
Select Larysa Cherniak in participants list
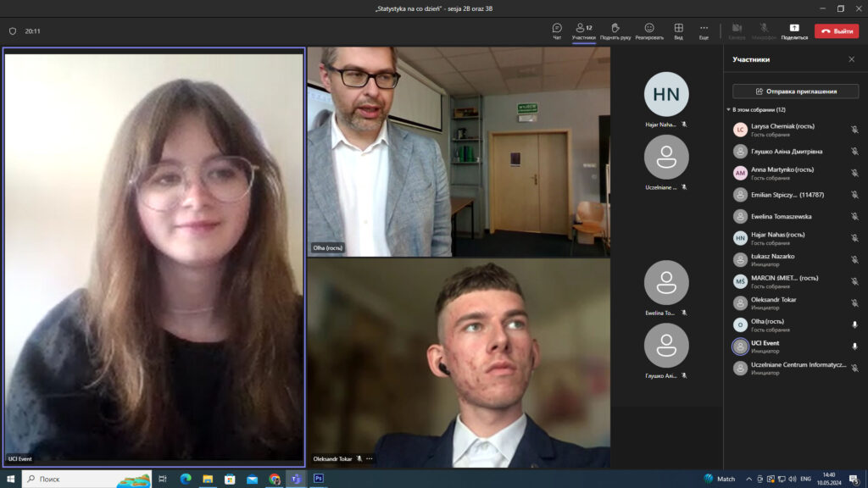[782, 129]
